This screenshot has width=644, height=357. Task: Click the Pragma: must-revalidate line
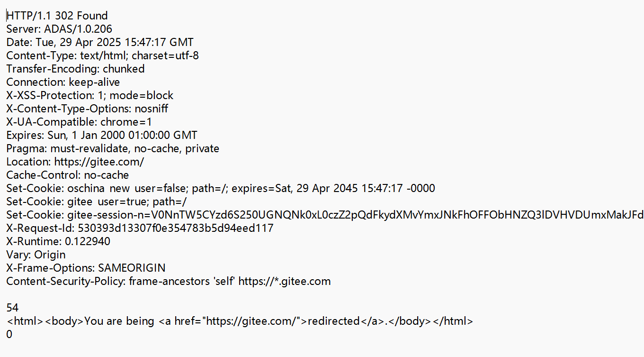click(x=113, y=148)
